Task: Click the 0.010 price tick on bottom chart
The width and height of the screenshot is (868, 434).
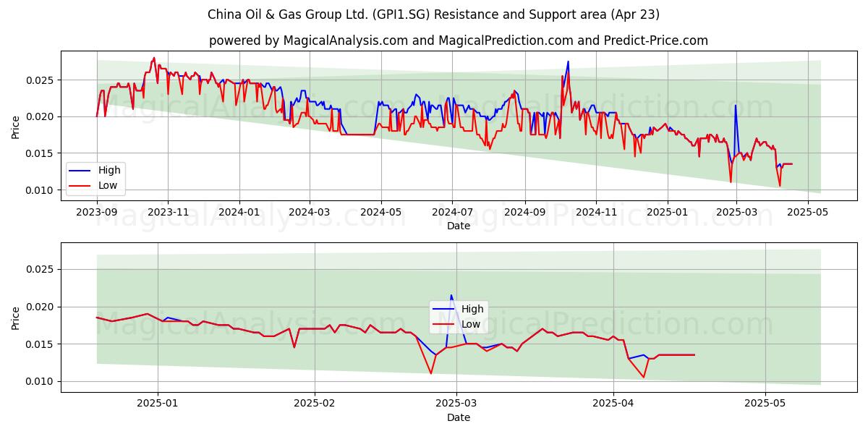Action: click(41, 381)
